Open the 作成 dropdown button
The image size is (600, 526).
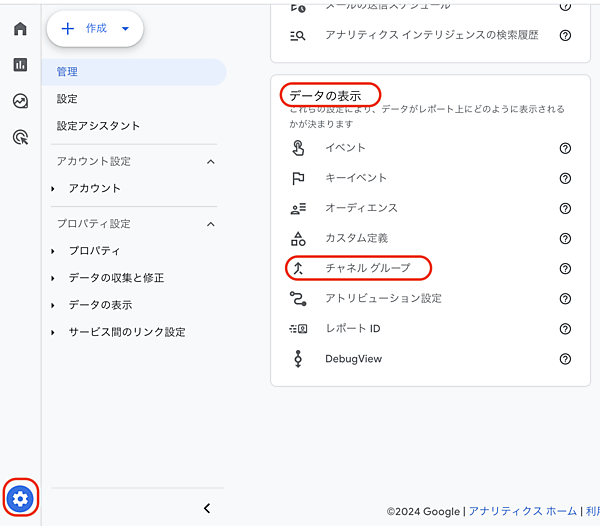coord(96,29)
